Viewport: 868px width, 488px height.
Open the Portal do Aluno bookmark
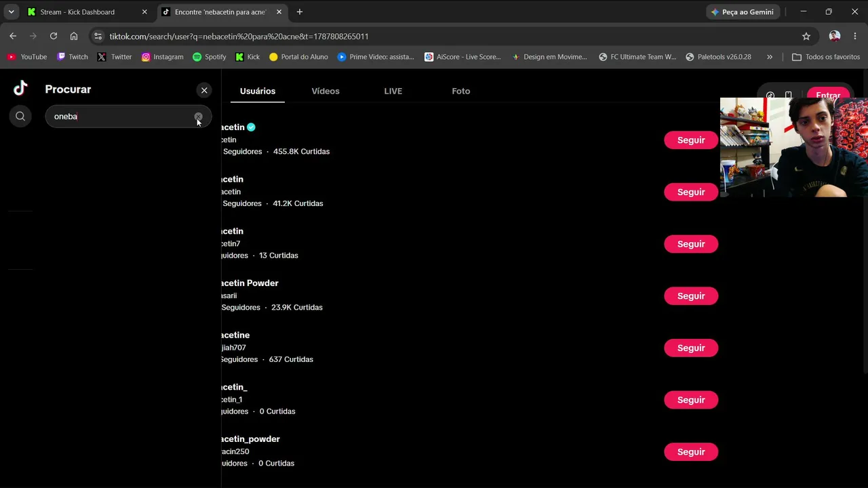(298, 57)
